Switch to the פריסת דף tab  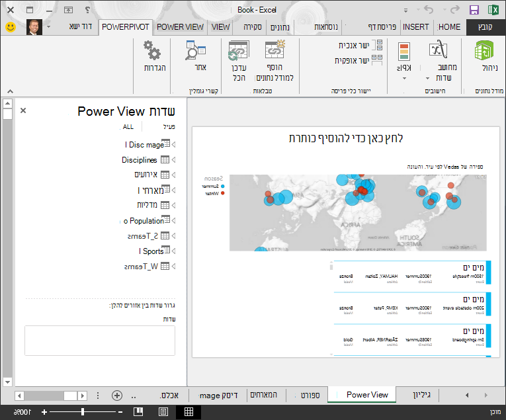point(382,27)
